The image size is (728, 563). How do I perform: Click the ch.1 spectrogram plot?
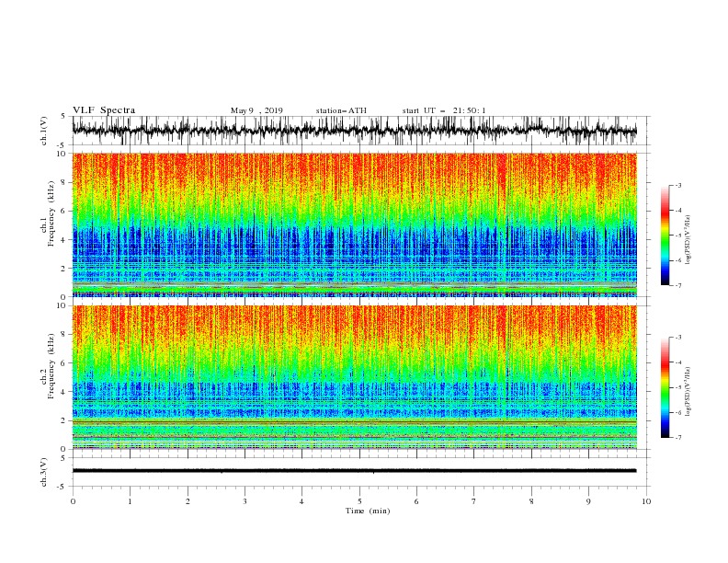coord(354,224)
